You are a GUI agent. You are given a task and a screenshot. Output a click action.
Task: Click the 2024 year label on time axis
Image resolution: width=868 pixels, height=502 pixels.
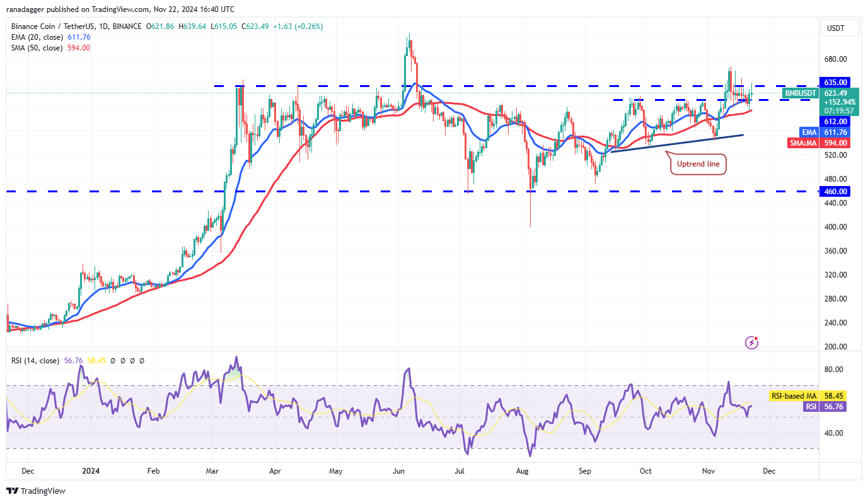[91, 471]
